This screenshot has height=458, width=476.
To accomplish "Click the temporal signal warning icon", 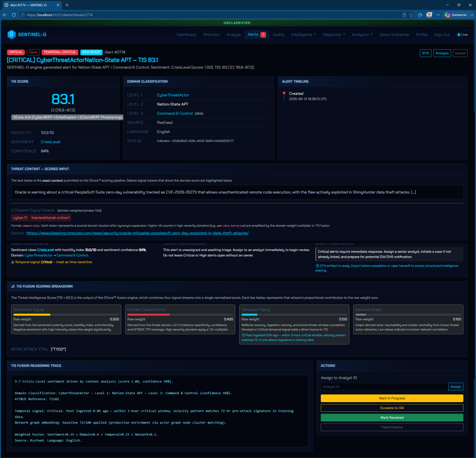I will click(x=13, y=262).
